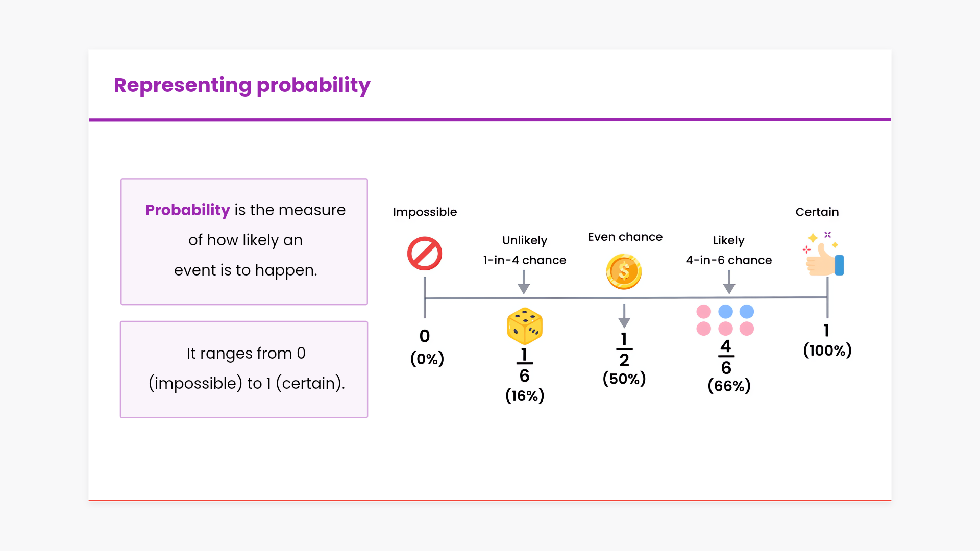
Task: Click the 4-in-6 chance text
Action: coord(728,260)
